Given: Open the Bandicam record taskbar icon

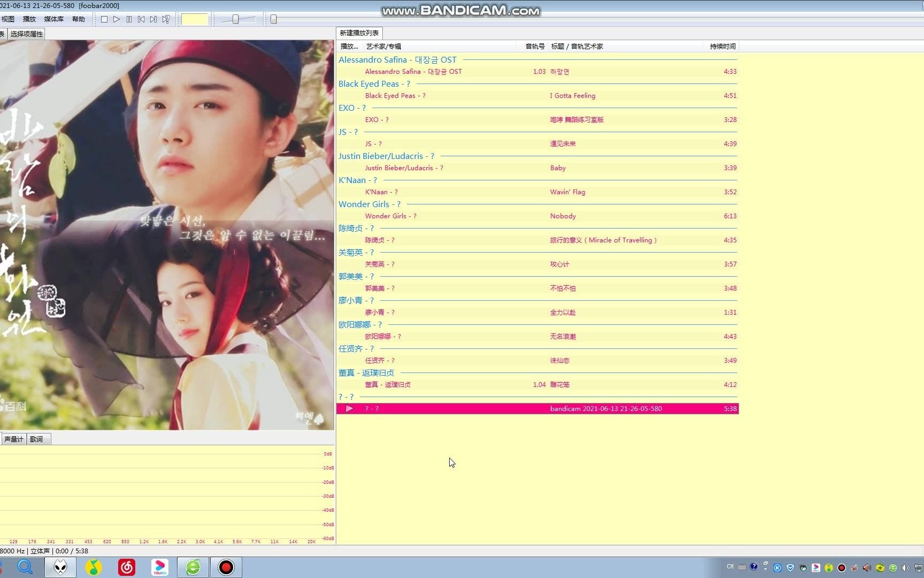Looking at the screenshot, I should (226, 567).
